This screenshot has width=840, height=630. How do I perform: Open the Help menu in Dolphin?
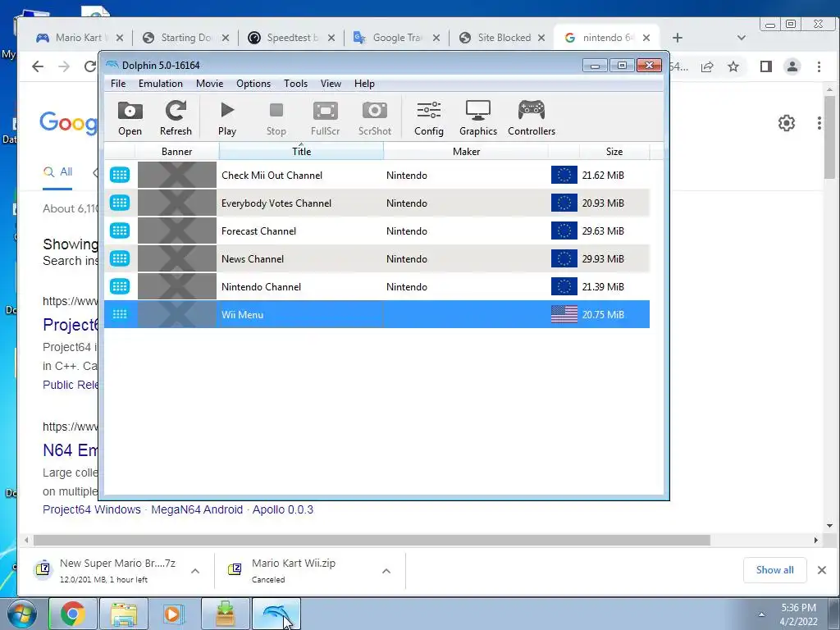point(364,84)
